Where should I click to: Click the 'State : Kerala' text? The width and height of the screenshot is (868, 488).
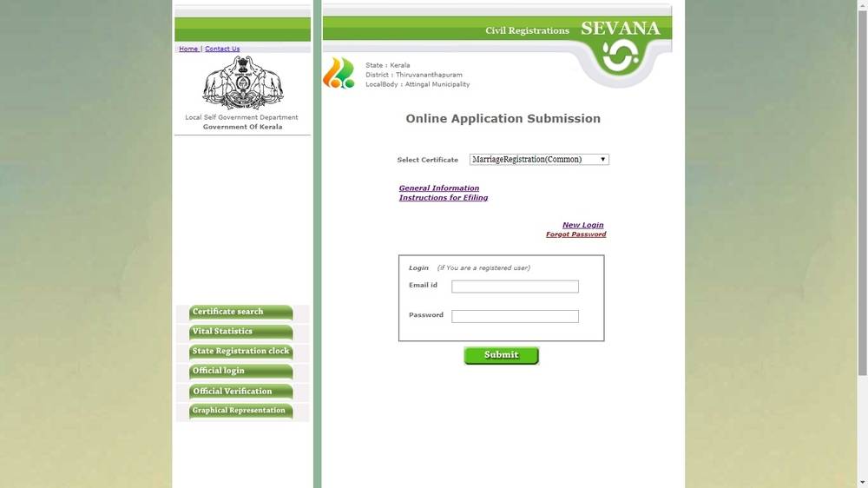point(387,65)
